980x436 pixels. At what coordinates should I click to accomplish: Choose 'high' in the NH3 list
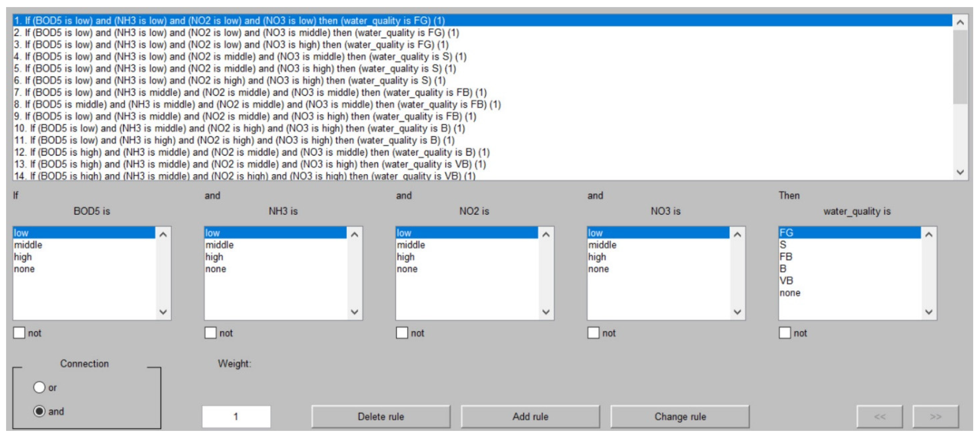[x=214, y=257]
